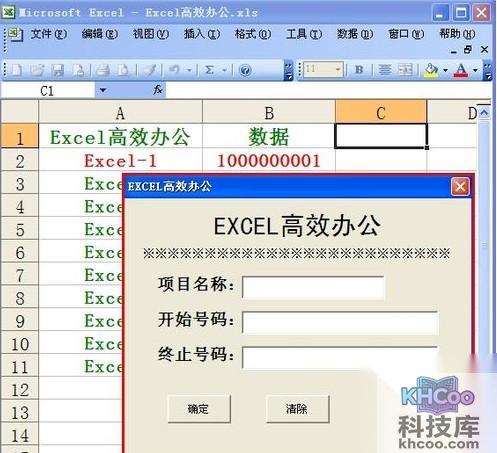Click the Print Preview toolbar icon
Viewport: 497px width, 453px height.
coord(123,70)
